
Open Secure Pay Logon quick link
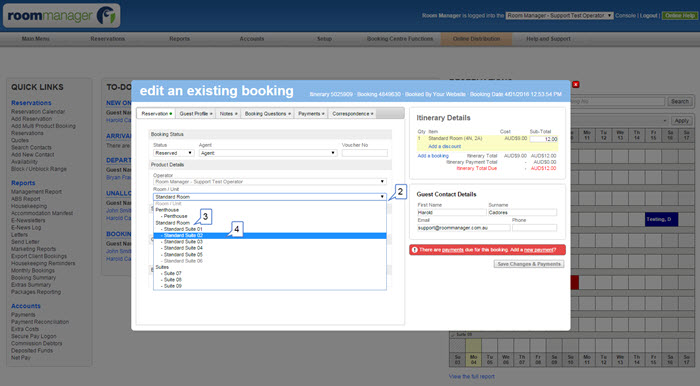pyautogui.click(x=33, y=336)
